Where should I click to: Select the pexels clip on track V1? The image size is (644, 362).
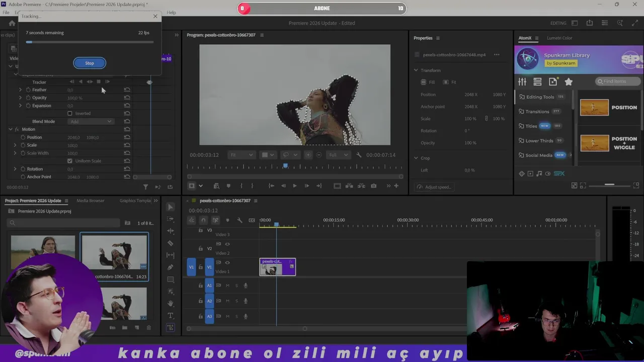(x=278, y=267)
